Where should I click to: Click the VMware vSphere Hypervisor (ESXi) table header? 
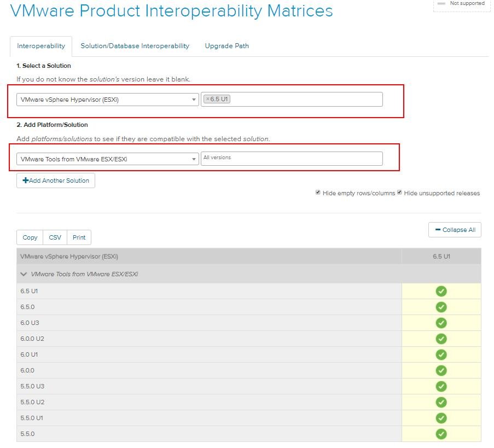pyautogui.click(x=69, y=257)
